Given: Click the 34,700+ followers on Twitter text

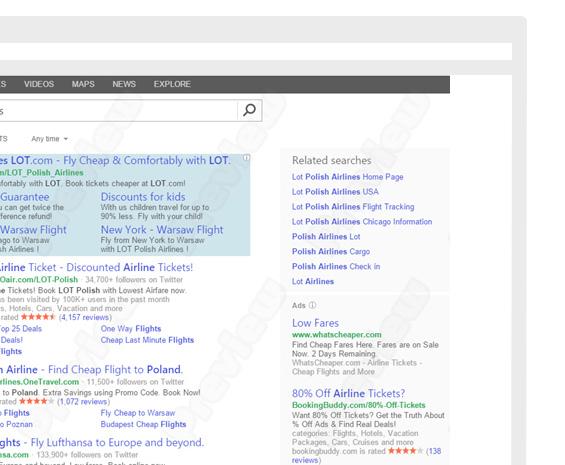Looking at the screenshot, I should tap(134, 279).
